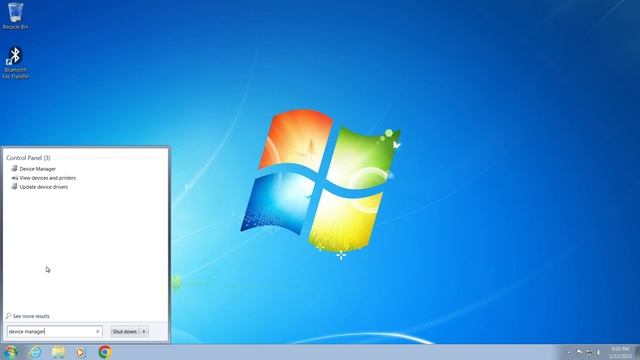Screen dimensions: 640x360
Task: Select the Bluetooth File Transfer shortcut icon
Action: 16,62
